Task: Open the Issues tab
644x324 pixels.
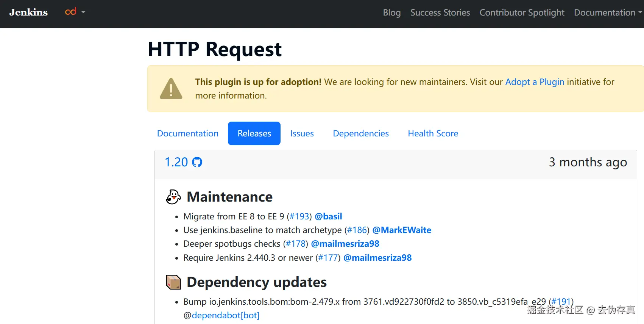Action: tap(302, 133)
